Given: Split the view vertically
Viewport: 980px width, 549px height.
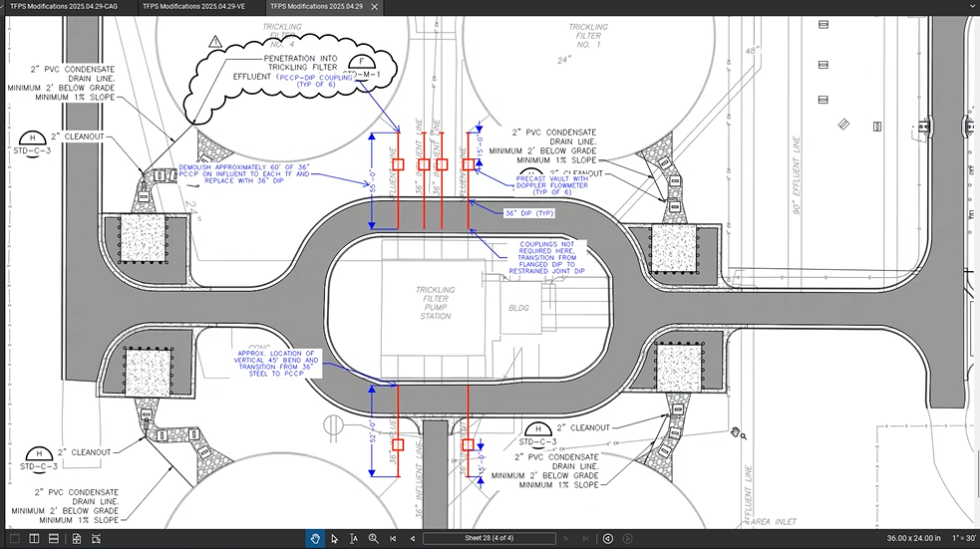Looking at the screenshot, I should click(33, 539).
